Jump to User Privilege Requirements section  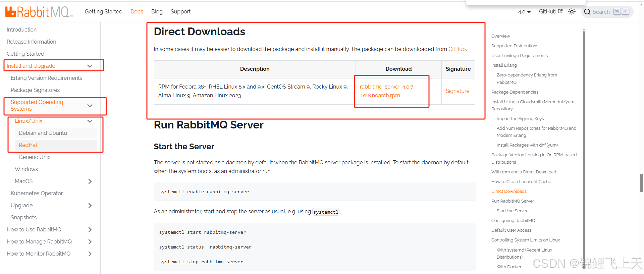coord(520,55)
